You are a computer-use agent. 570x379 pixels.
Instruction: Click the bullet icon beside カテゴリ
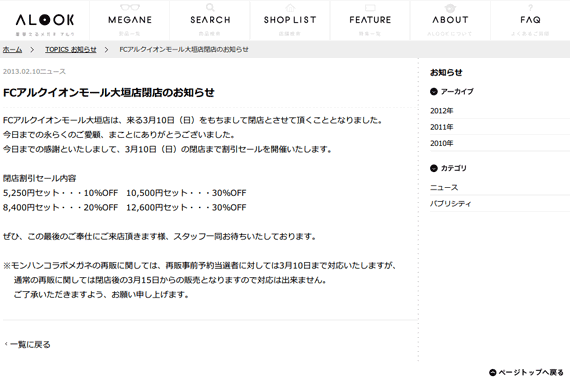click(x=434, y=168)
